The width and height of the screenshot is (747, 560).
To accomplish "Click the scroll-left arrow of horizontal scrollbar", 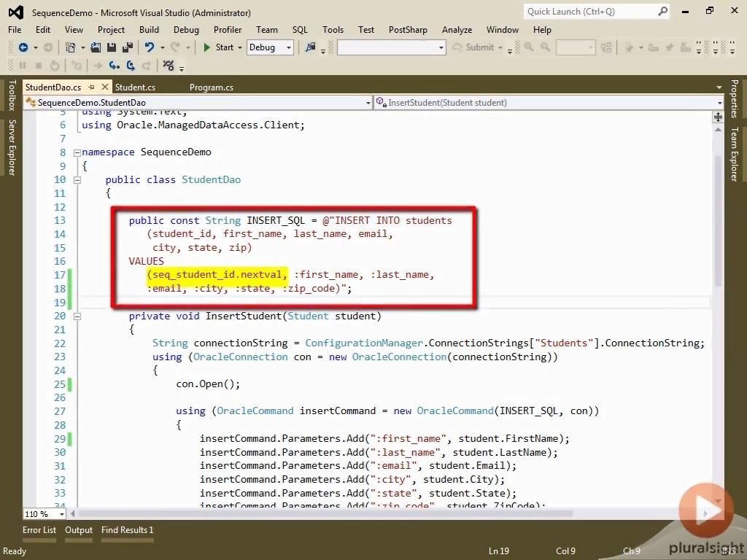I will coord(73,514).
